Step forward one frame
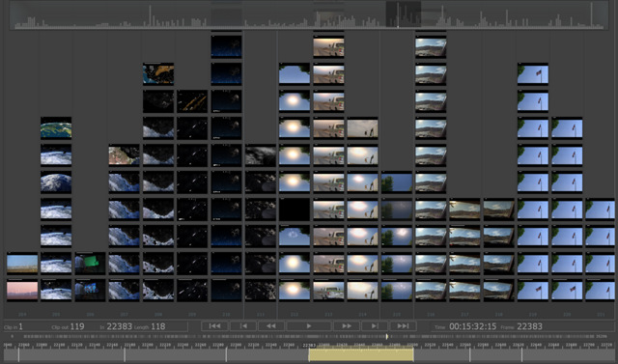The width and height of the screenshot is (618, 364). click(375, 326)
